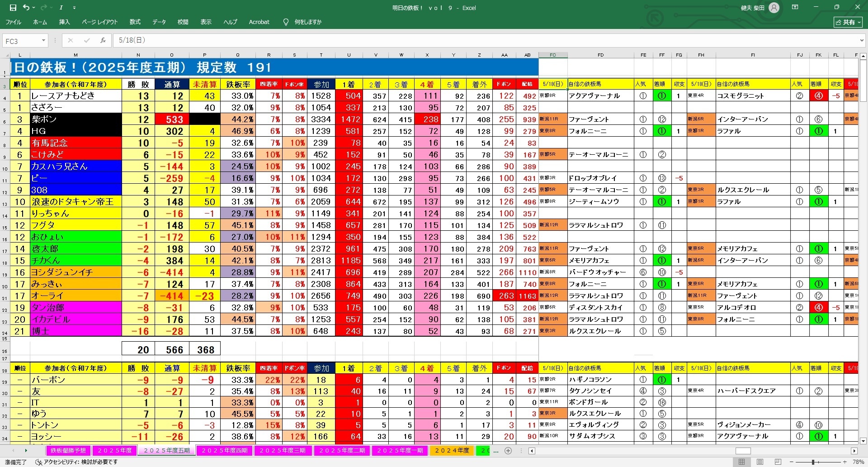Switch to Page Layout view icon
The height and width of the screenshot is (467, 868).
pos(760,462)
